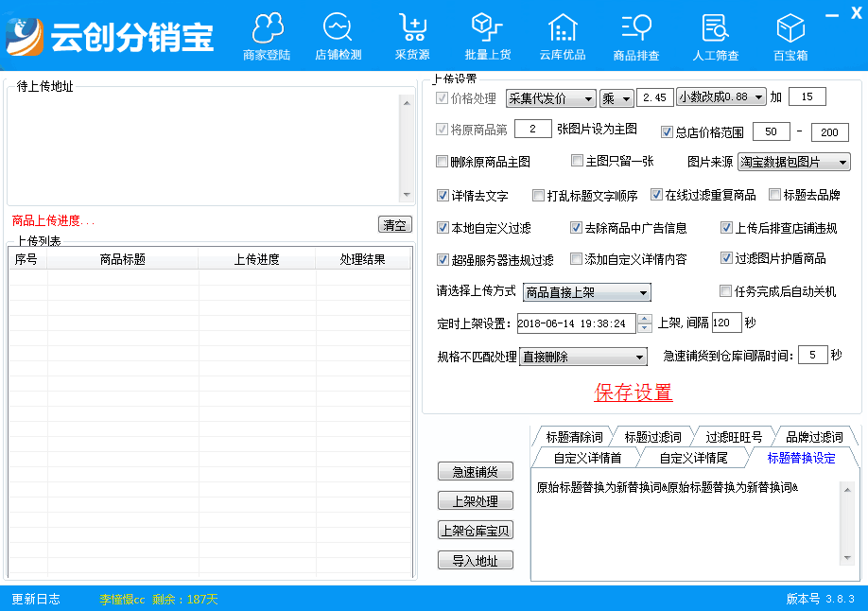Open the 采货源 sourcing cart icon
This screenshot has height=611, width=868.
pos(413,36)
